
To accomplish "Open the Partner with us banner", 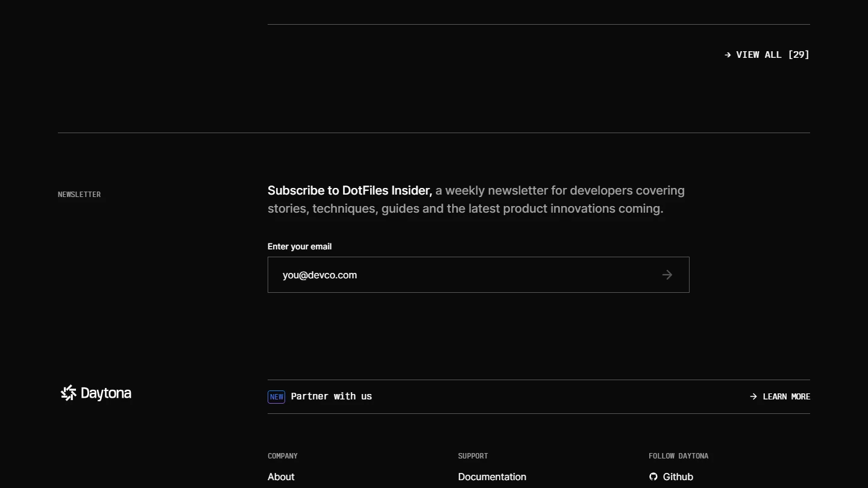I will click(331, 396).
